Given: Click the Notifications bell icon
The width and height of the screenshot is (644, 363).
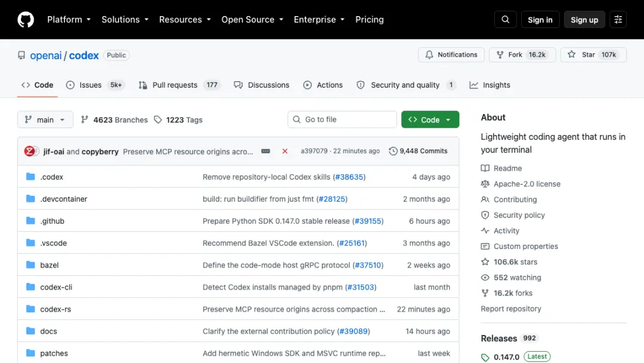Looking at the screenshot, I should pyautogui.click(x=429, y=55).
